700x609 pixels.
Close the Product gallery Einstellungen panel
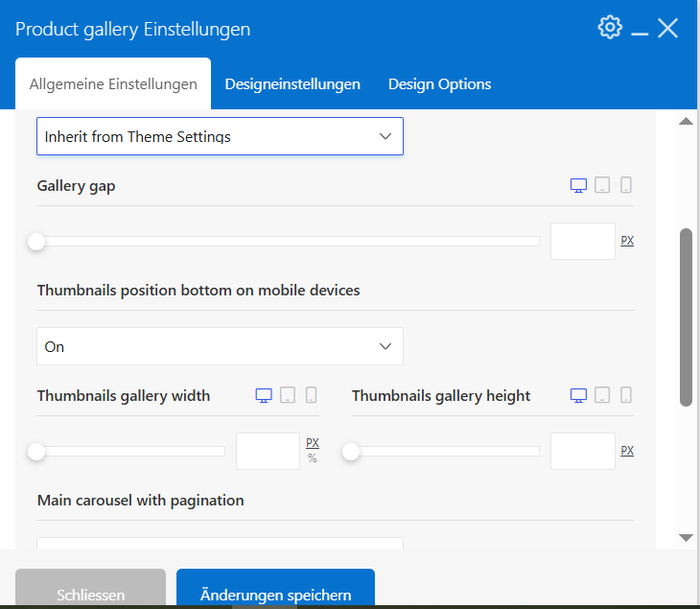[x=667, y=28]
